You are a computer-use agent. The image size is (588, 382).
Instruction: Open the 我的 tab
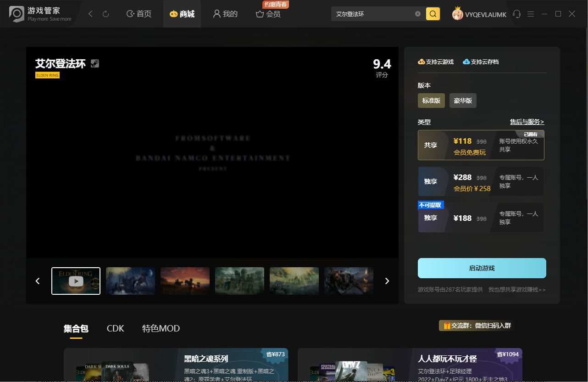(x=225, y=14)
